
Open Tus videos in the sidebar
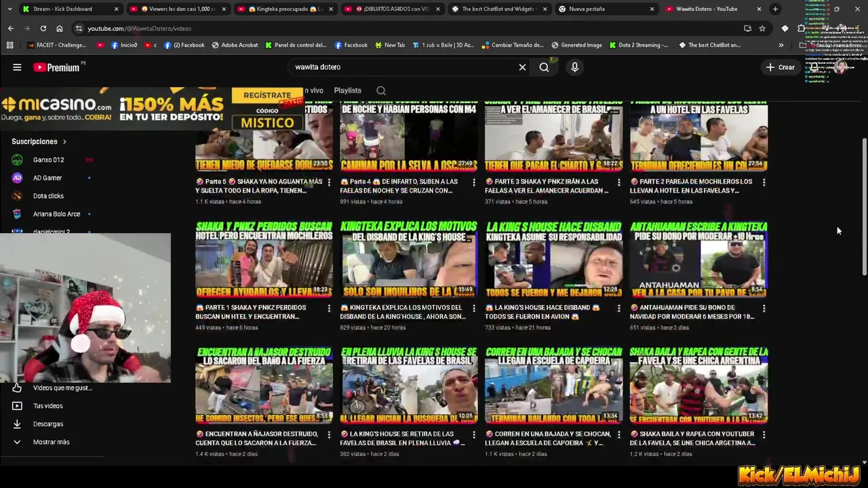(47, 406)
